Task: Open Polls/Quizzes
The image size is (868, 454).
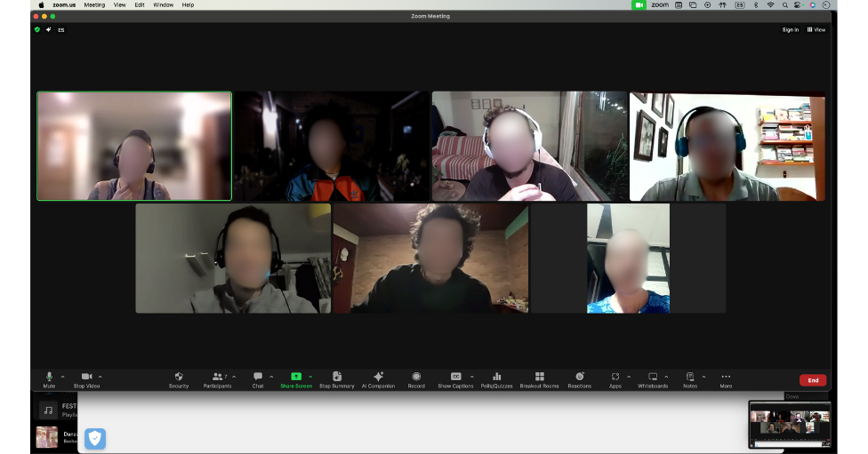Action: [x=496, y=380]
